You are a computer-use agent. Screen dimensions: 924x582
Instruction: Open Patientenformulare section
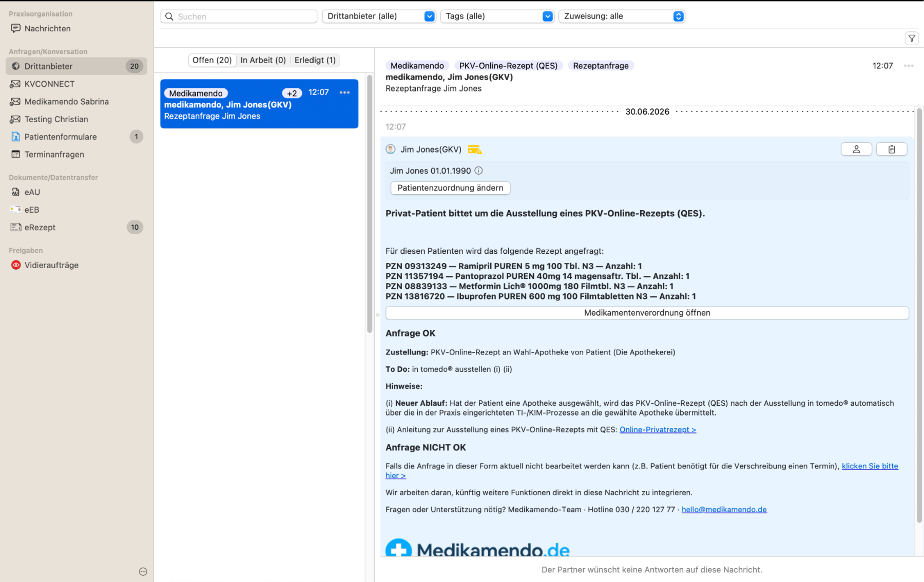point(76,136)
